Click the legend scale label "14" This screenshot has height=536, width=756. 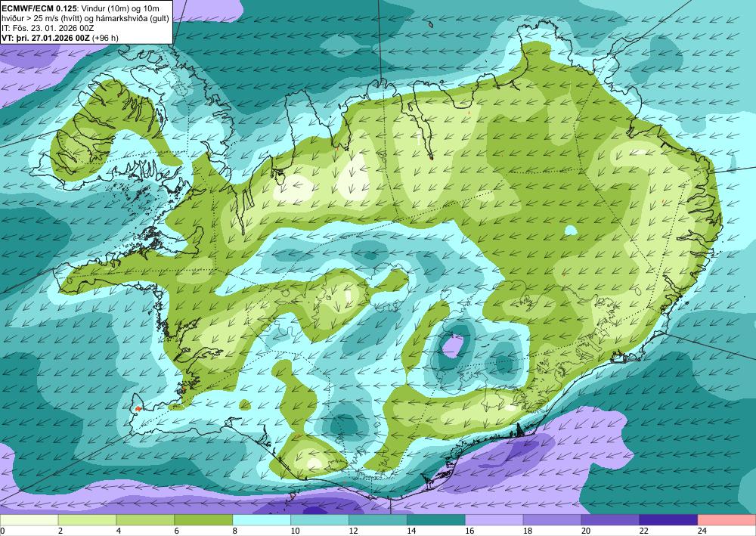coord(411,531)
